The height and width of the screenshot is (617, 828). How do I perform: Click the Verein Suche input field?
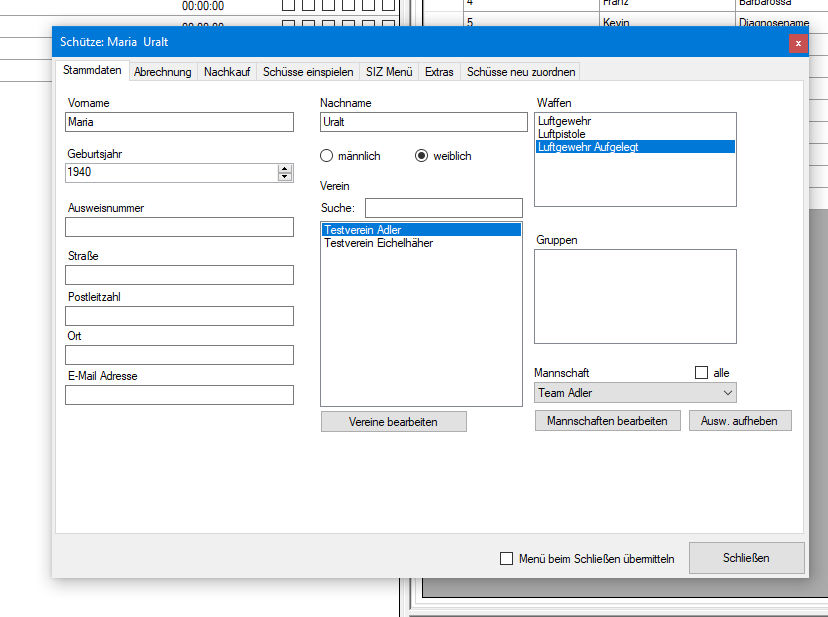443,208
